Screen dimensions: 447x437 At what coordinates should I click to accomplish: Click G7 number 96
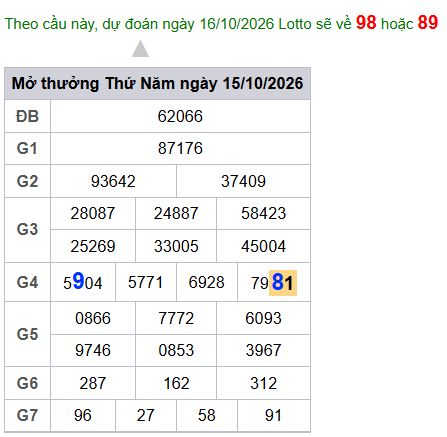tap(83, 416)
